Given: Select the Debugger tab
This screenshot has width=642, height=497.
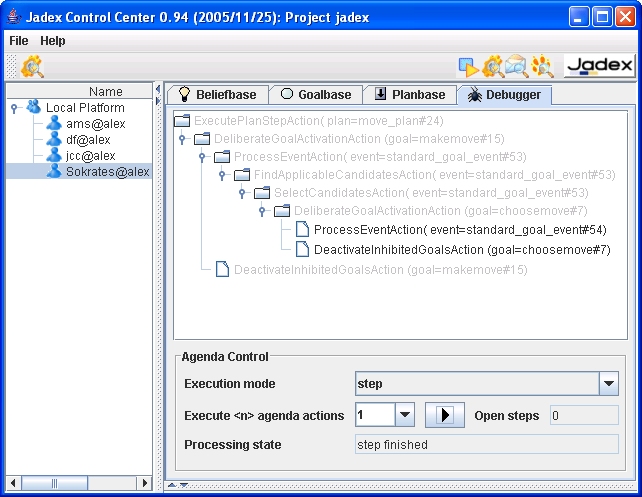Looking at the screenshot, I should tap(504, 95).
